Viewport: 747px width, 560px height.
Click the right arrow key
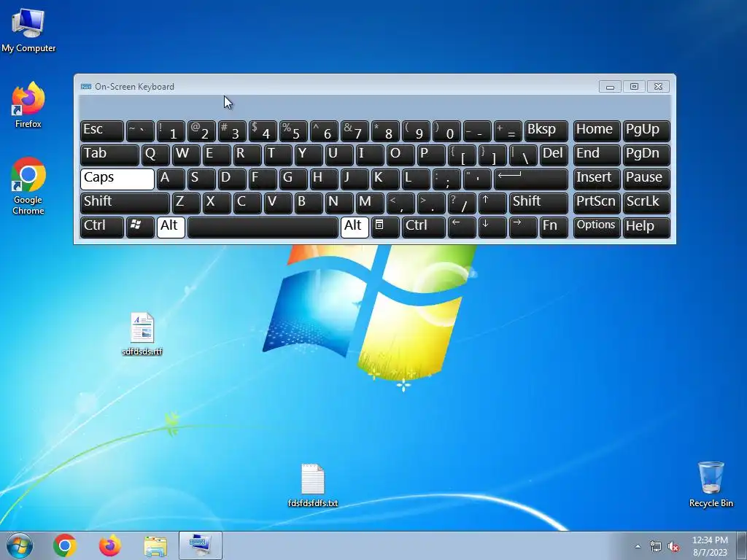click(x=523, y=227)
